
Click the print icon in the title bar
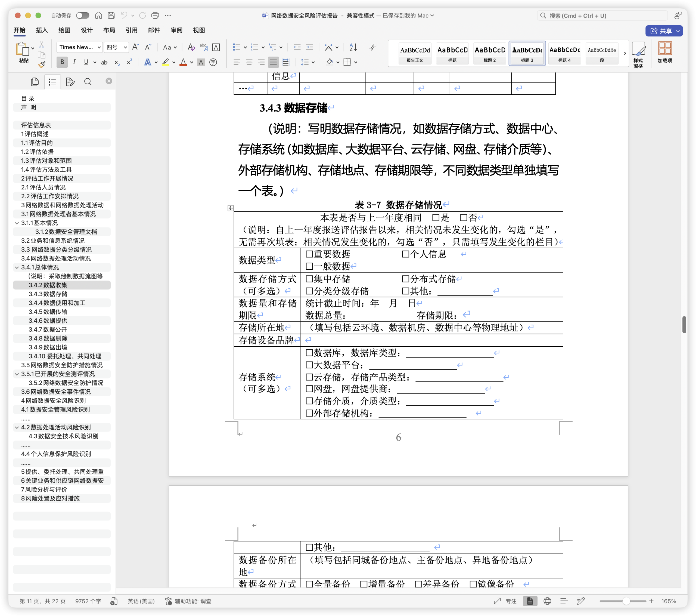point(155,15)
